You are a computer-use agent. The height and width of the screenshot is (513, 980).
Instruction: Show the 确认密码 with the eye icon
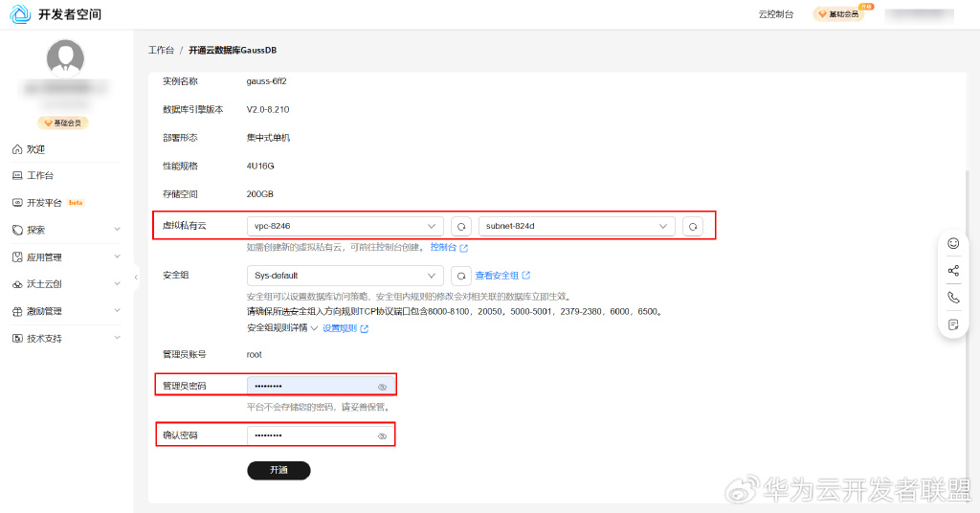point(383,436)
